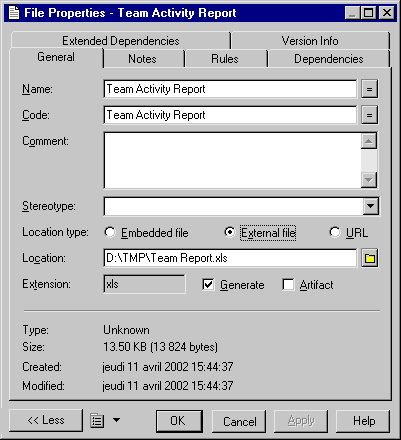Image resolution: width=401 pixels, height=440 pixels.
Task: Open the properties list icon by Less
Action: tap(97, 420)
